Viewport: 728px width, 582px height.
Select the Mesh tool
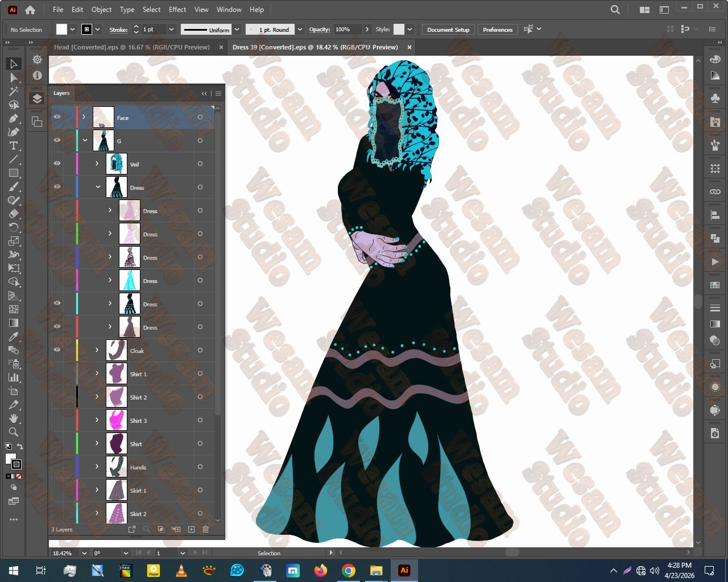click(x=14, y=309)
